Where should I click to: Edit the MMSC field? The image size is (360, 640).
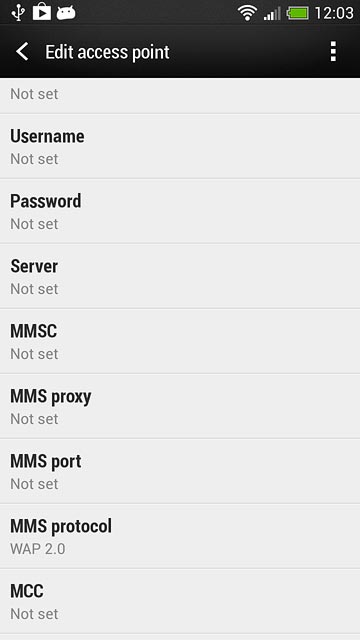(x=180, y=341)
